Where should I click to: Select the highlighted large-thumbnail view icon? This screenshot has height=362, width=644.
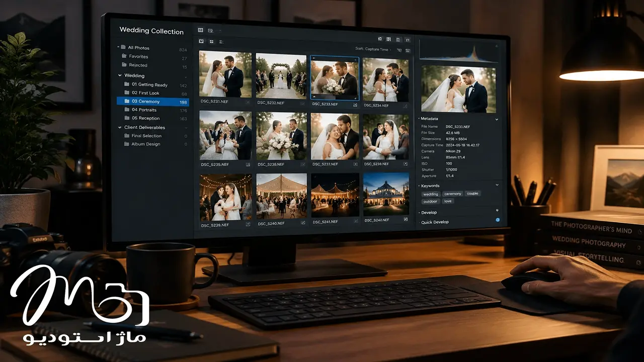click(201, 41)
